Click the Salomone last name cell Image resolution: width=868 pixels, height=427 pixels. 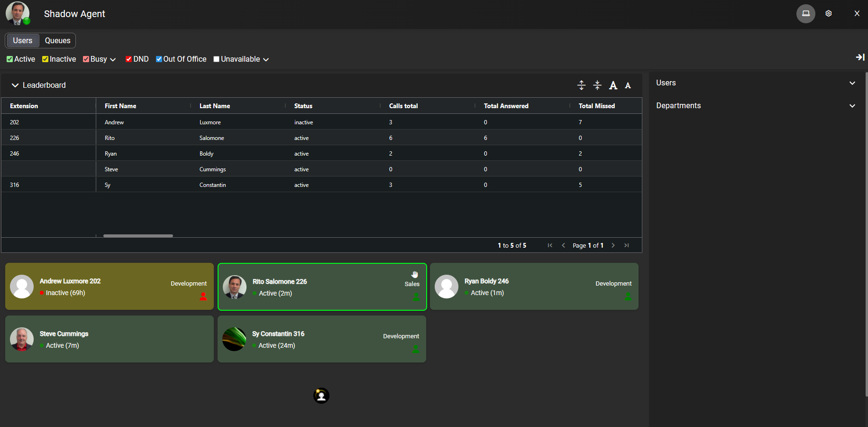238,138
